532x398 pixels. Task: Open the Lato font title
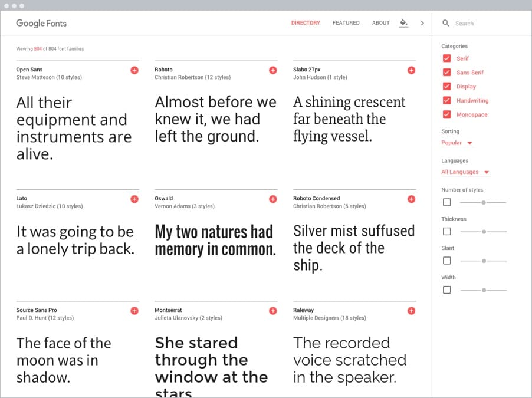[x=22, y=199]
